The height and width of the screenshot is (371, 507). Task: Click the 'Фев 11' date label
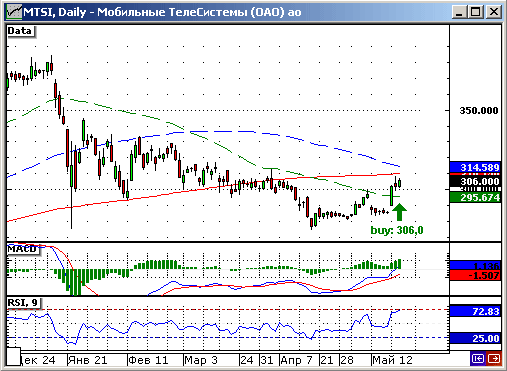(x=148, y=360)
